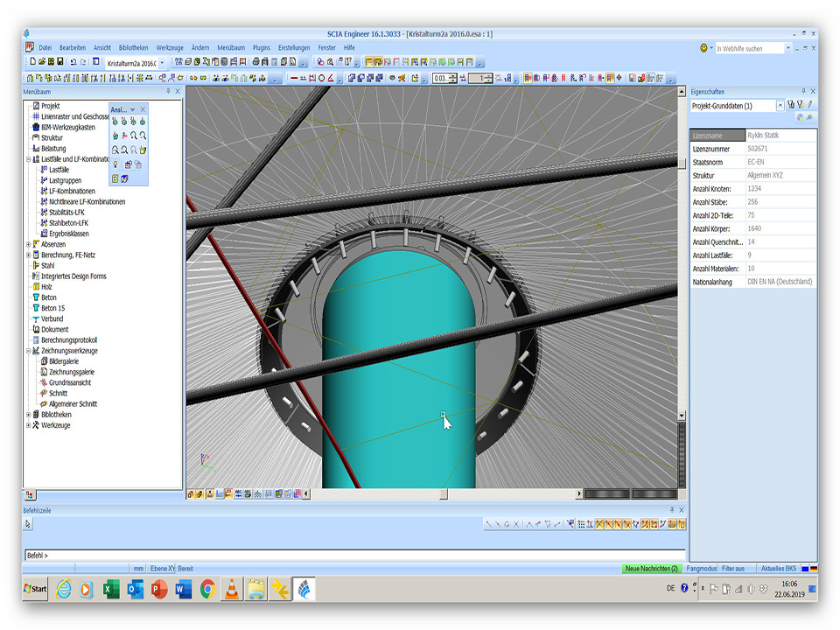This screenshot has width=840, height=630.
Task: Click the Neue Nachrichten (2) notification
Action: (x=651, y=569)
